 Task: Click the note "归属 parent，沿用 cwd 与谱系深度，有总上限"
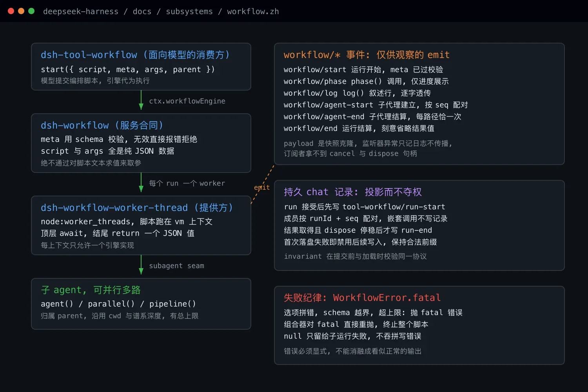tap(120, 316)
